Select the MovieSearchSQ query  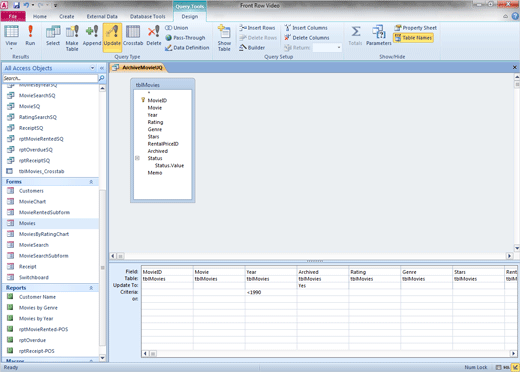click(37, 95)
